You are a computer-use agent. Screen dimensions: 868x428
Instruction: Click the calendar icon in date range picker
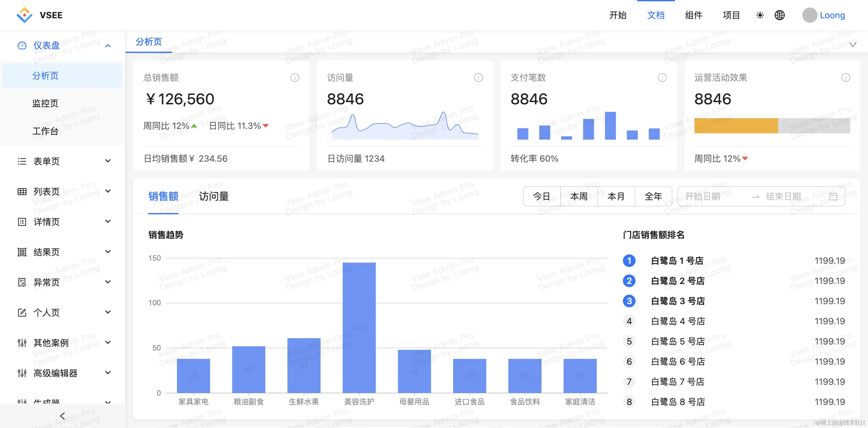tap(833, 196)
